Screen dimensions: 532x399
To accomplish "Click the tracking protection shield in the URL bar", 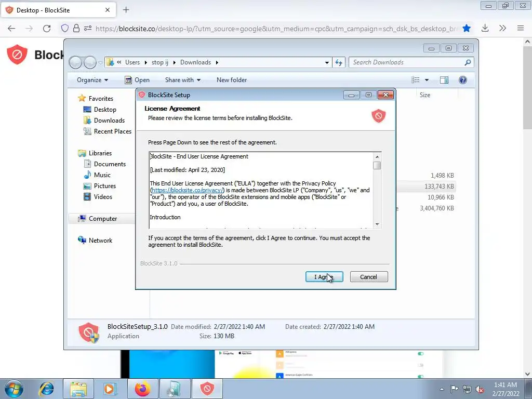I will [64, 29].
